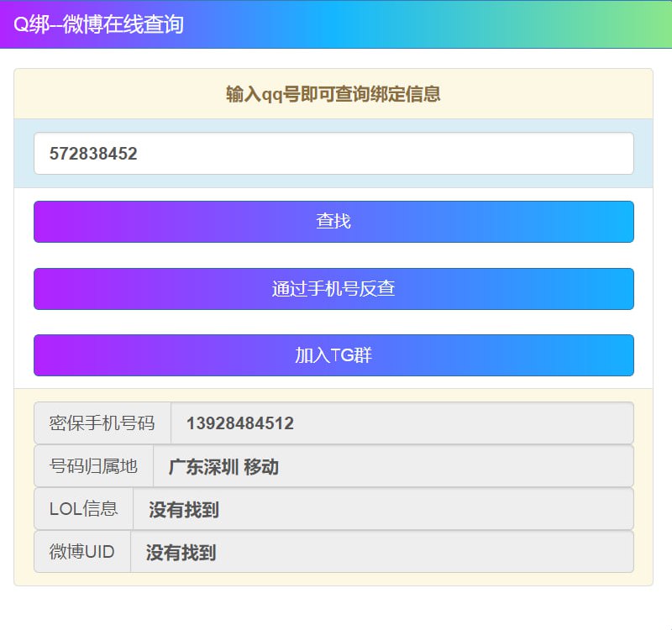
Task: Click the 查找 search button
Action: tap(333, 221)
